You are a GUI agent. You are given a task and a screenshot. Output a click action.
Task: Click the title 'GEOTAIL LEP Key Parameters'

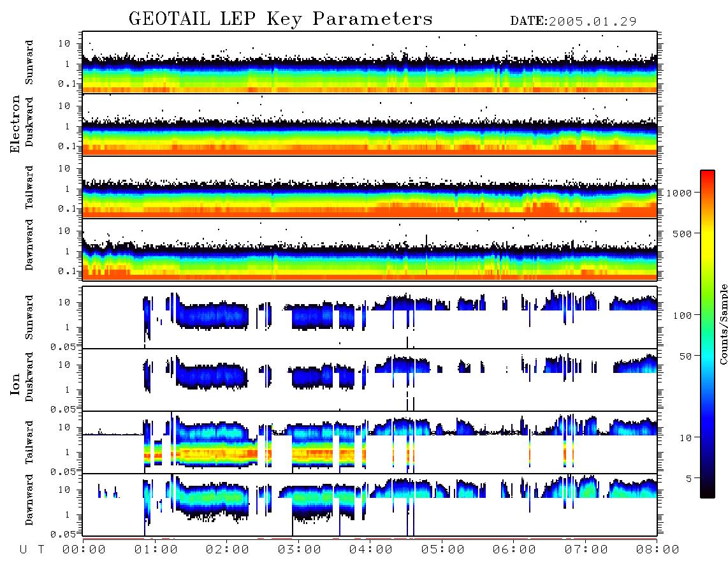[x=280, y=19]
